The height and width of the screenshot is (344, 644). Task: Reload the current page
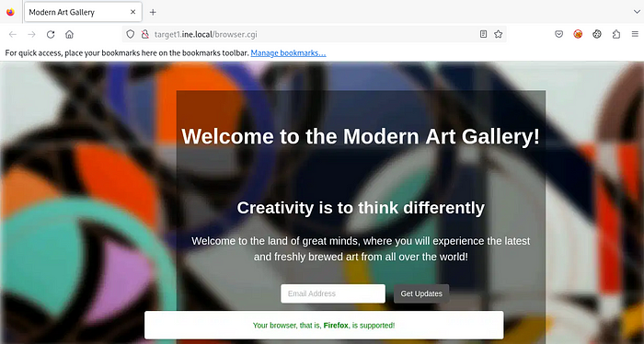(x=51, y=34)
